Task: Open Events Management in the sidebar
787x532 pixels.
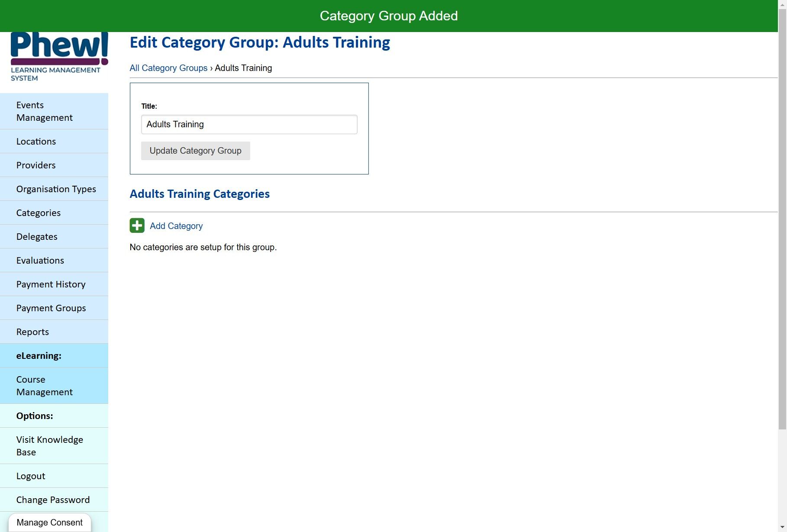Action: [45, 111]
